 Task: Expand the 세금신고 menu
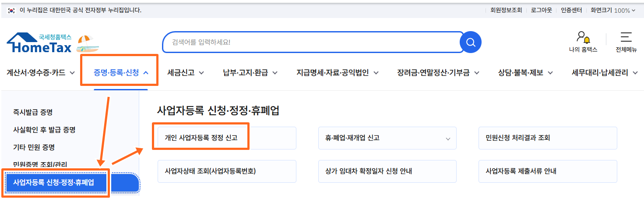[186, 73]
